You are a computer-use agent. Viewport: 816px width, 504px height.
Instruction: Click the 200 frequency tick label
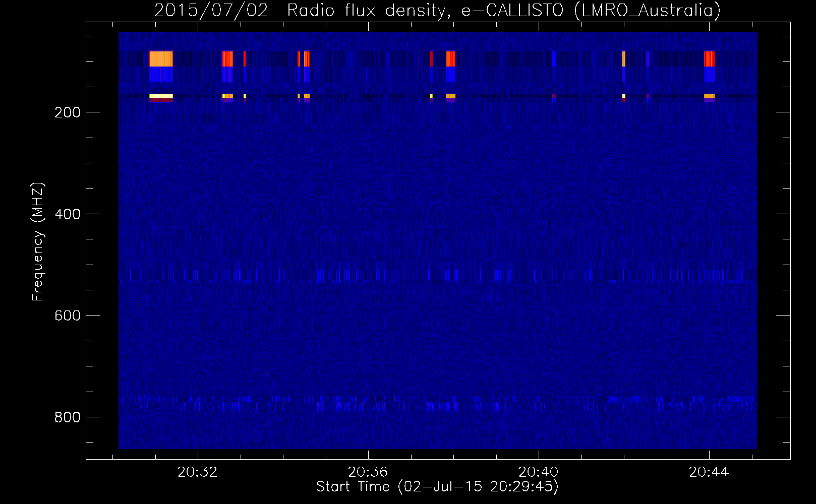tap(68, 112)
